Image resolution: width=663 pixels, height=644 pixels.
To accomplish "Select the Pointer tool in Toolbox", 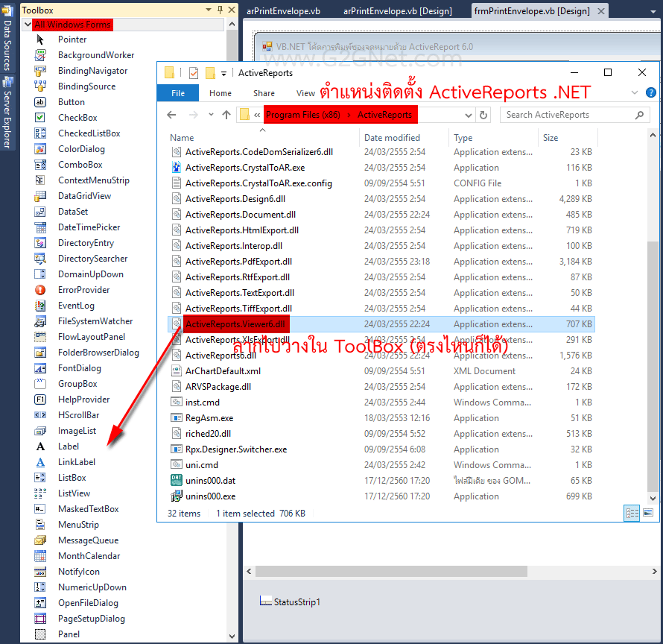I will tap(40, 40).
